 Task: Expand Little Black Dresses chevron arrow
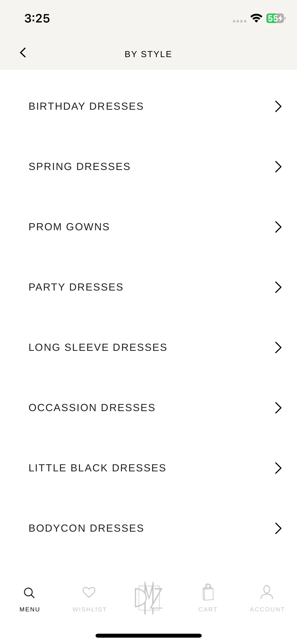pyautogui.click(x=278, y=468)
